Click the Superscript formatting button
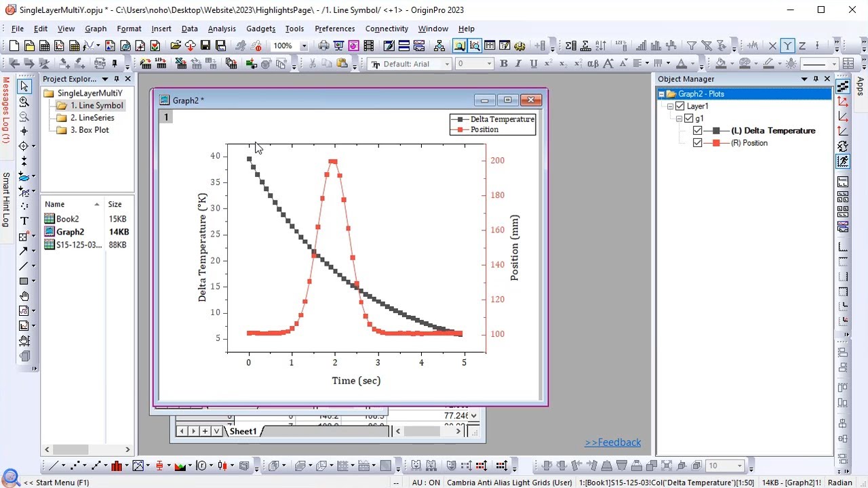This screenshot has height=488, width=868. [x=548, y=64]
